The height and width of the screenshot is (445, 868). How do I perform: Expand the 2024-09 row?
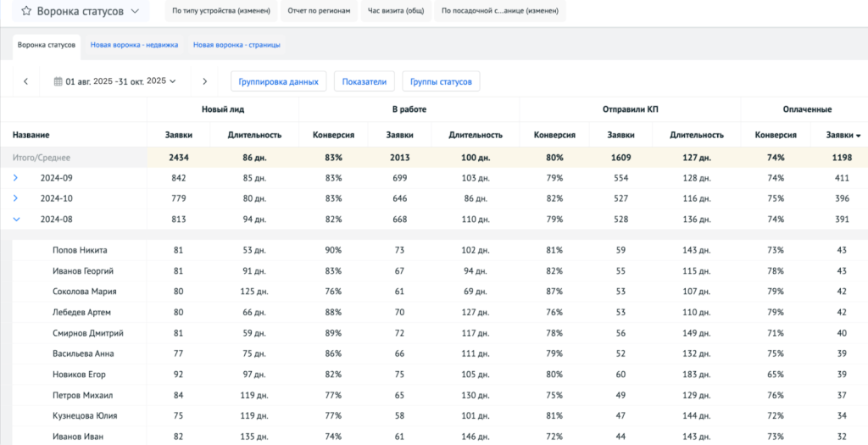(15, 178)
